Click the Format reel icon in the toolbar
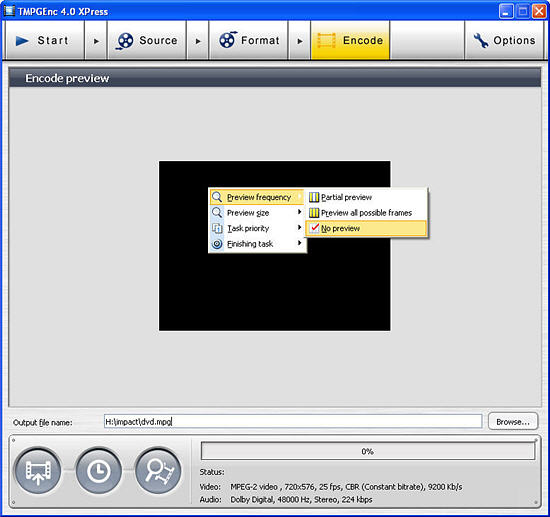The width and height of the screenshot is (550, 517). pos(228,40)
